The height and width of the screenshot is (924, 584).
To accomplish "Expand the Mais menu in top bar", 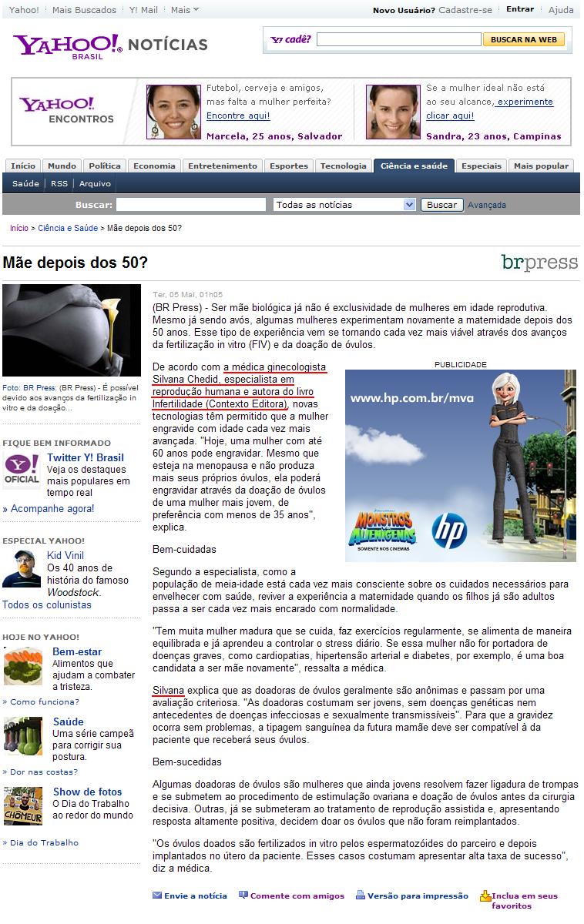I will point(184,10).
